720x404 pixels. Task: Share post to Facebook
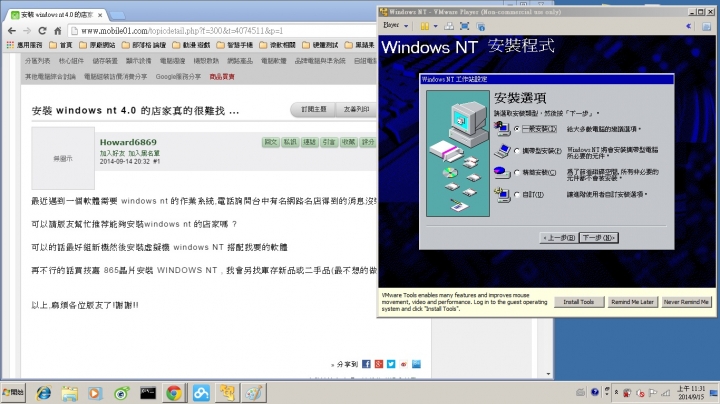366,364
